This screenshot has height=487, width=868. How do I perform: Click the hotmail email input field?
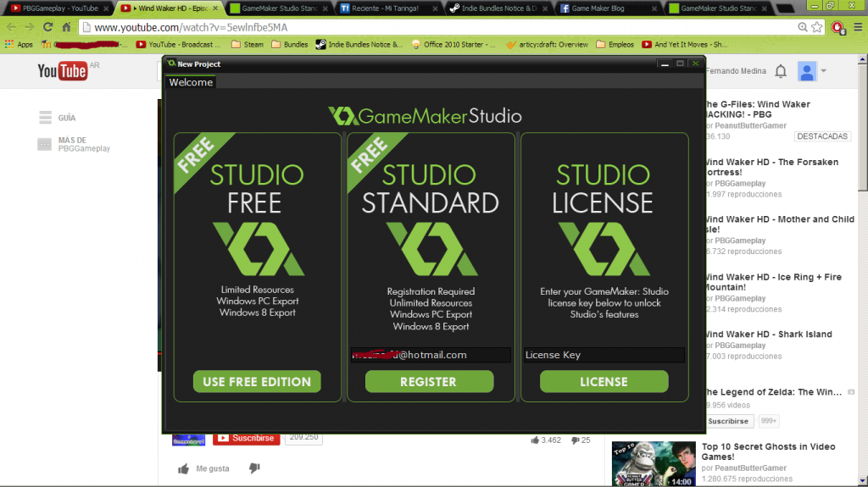pyautogui.click(x=431, y=355)
